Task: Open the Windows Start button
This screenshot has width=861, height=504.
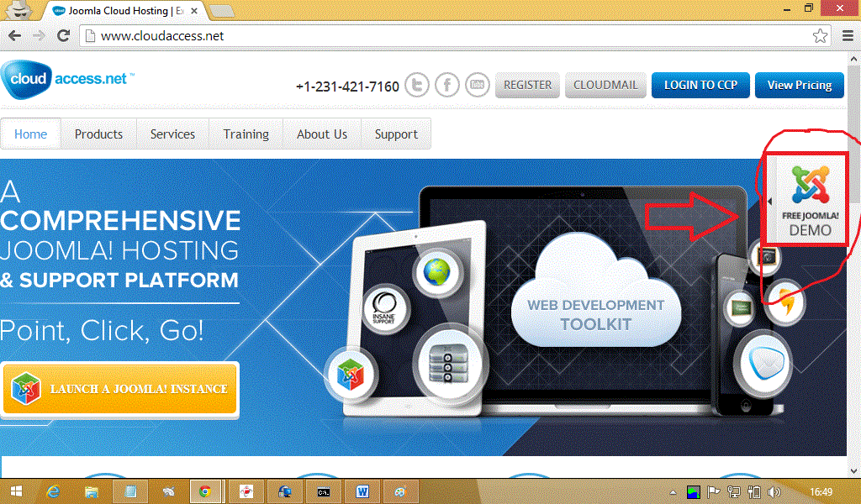Action: (16, 492)
